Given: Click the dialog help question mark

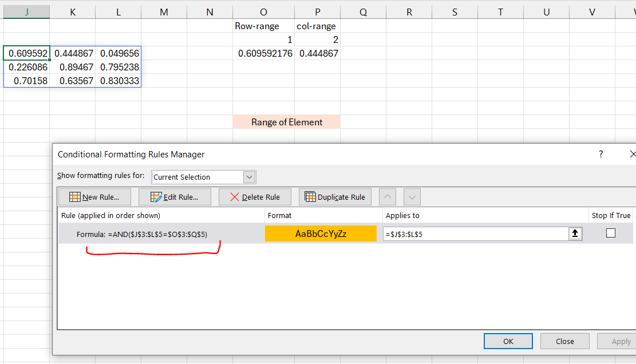Looking at the screenshot, I should 601,154.
